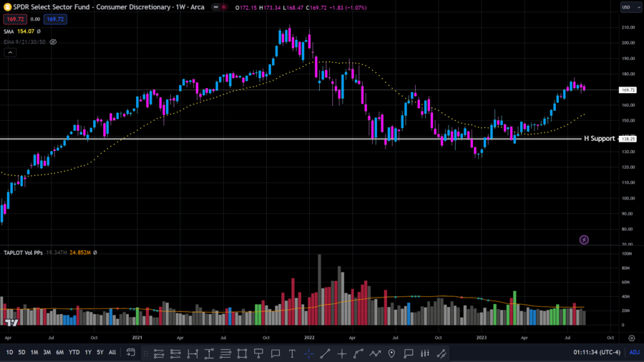Image resolution: width=644 pixels, height=362 pixels.
Task: Select the short position tool
Action: tap(175, 353)
